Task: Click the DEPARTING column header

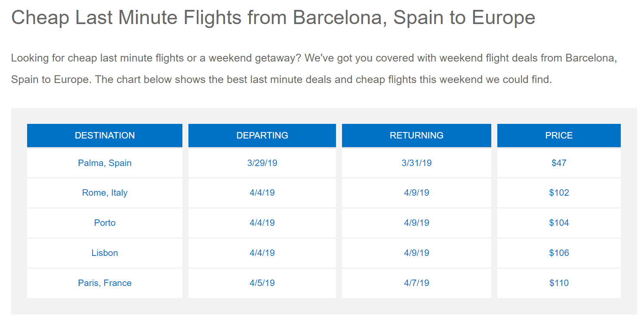Action: point(262,135)
